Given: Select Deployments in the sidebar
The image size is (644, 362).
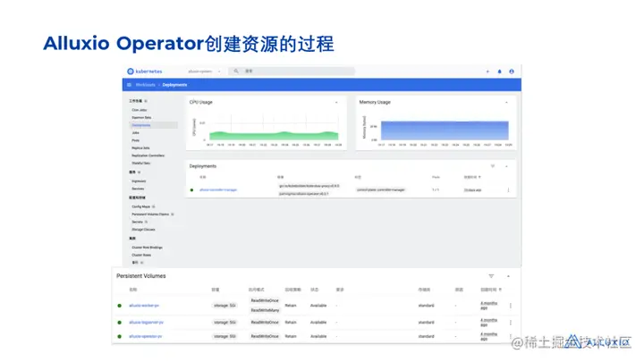Looking at the screenshot, I should pos(141,125).
